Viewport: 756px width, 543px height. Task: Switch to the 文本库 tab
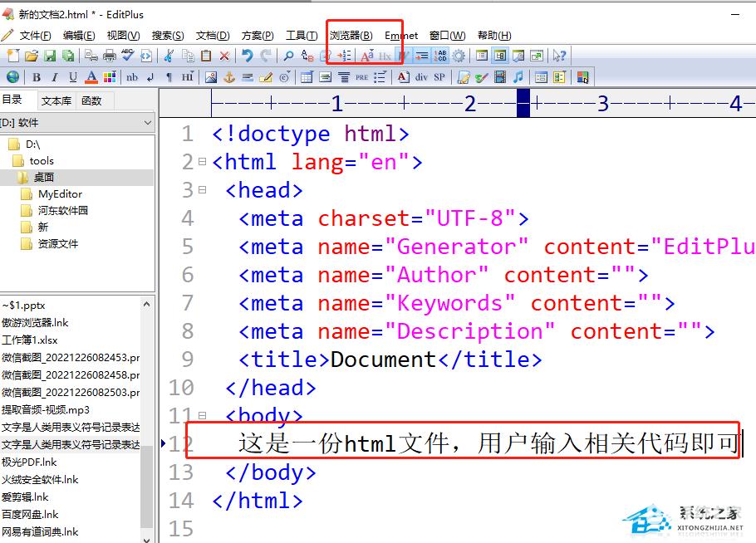click(56, 100)
